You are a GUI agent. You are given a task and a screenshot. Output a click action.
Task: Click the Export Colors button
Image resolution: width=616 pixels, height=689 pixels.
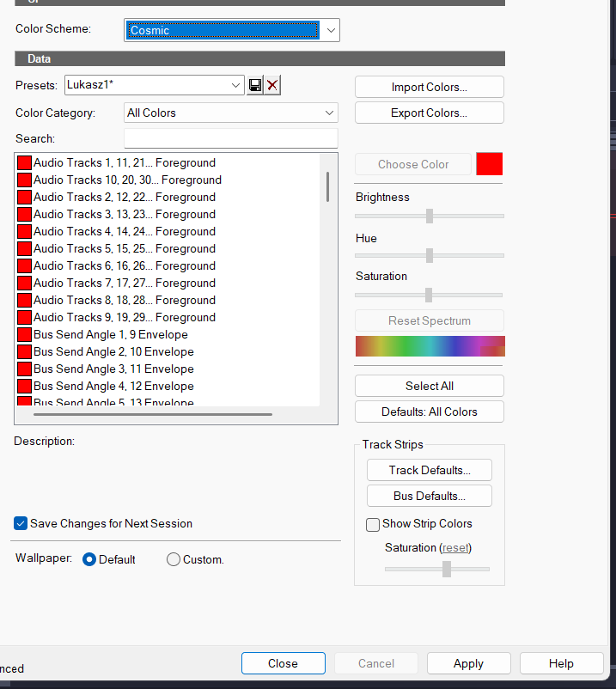coord(429,113)
